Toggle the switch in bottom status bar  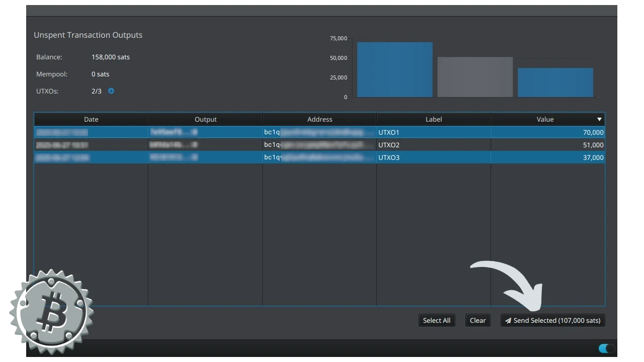[606, 348]
